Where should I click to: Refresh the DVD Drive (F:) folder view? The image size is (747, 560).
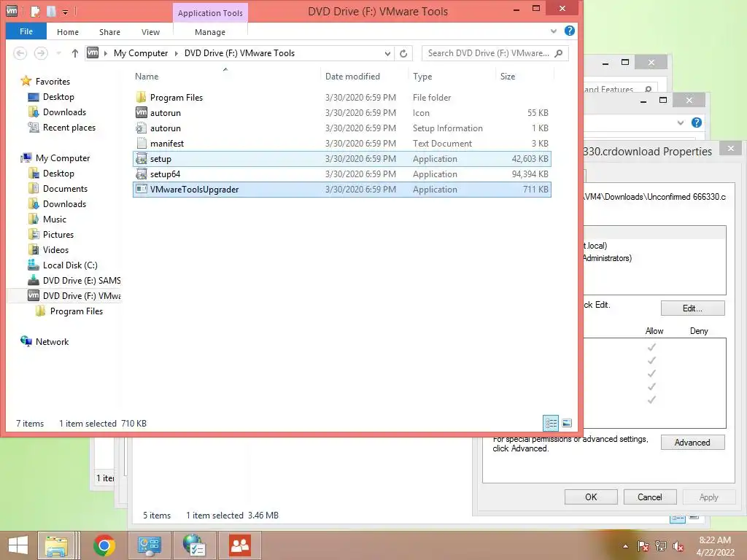tap(403, 53)
